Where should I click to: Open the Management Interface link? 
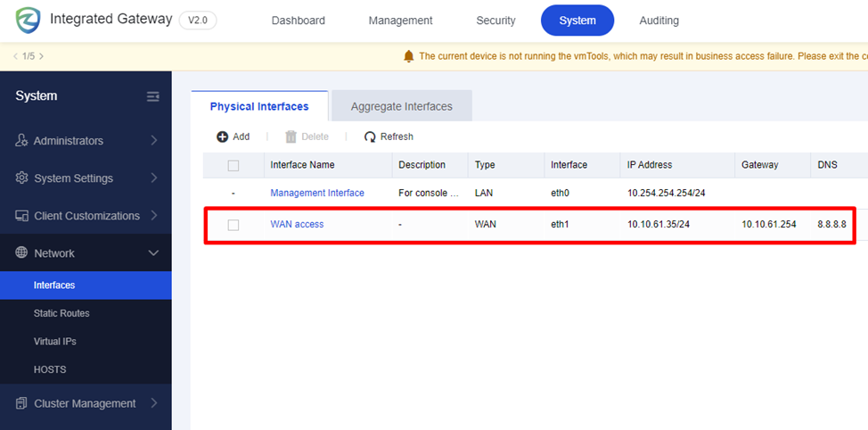pos(317,193)
